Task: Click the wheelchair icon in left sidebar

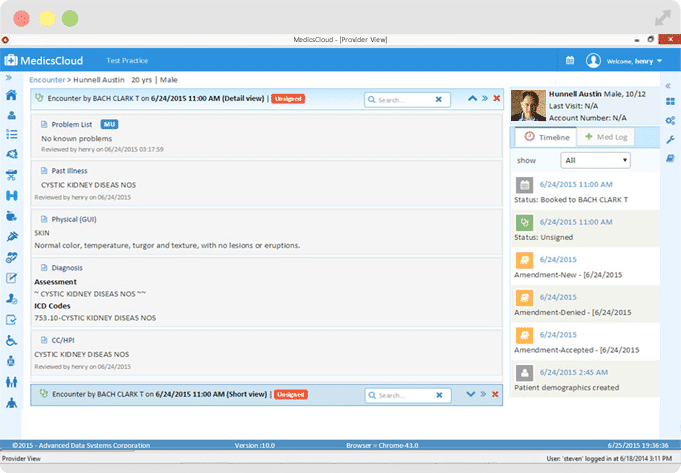Action: [x=11, y=340]
